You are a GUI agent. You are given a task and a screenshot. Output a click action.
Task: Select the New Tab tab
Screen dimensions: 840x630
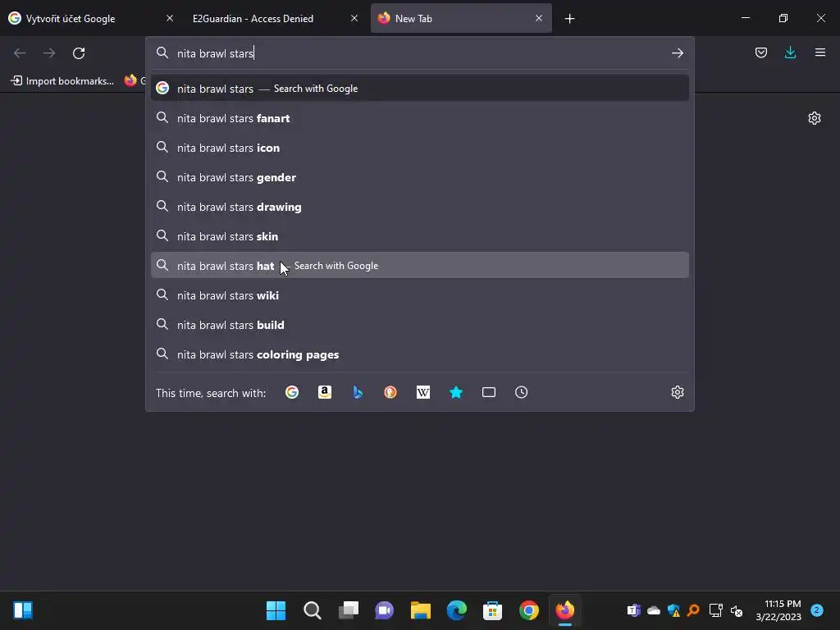point(461,19)
